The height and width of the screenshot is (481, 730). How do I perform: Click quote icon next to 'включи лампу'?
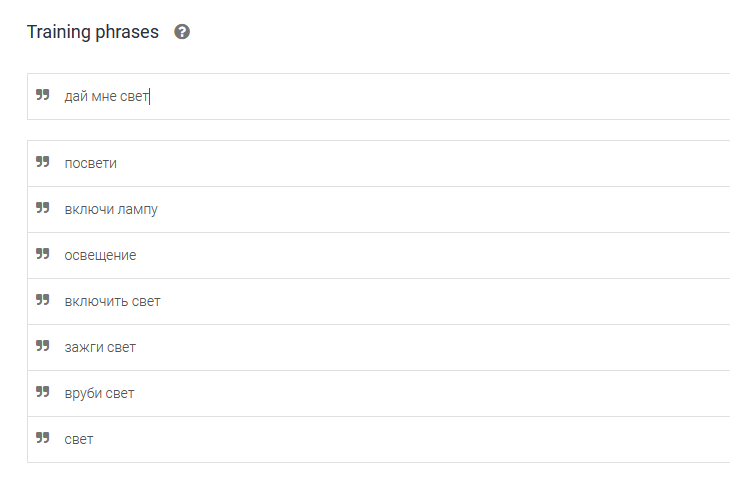click(43, 208)
